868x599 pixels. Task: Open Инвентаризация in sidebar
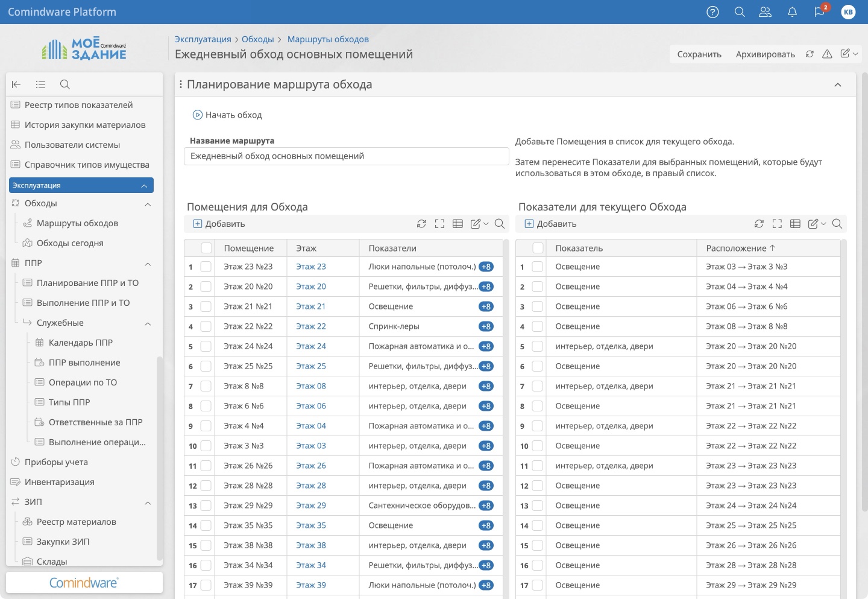[59, 482]
